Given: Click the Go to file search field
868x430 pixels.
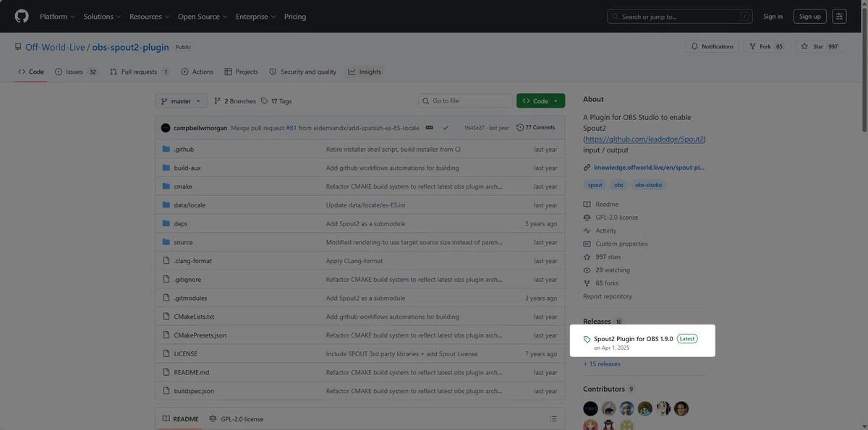Looking at the screenshot, I should [x=465, y=101].
